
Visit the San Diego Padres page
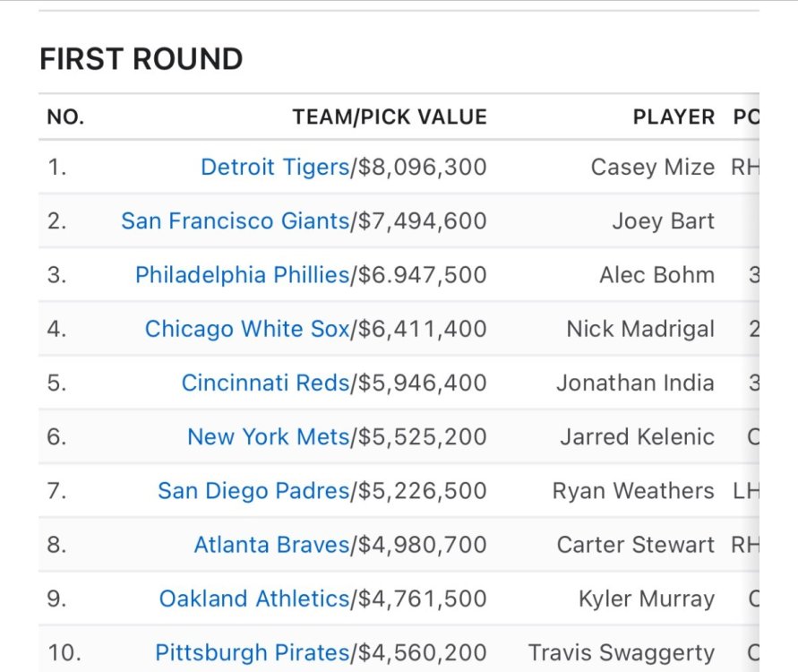[253, 491]
